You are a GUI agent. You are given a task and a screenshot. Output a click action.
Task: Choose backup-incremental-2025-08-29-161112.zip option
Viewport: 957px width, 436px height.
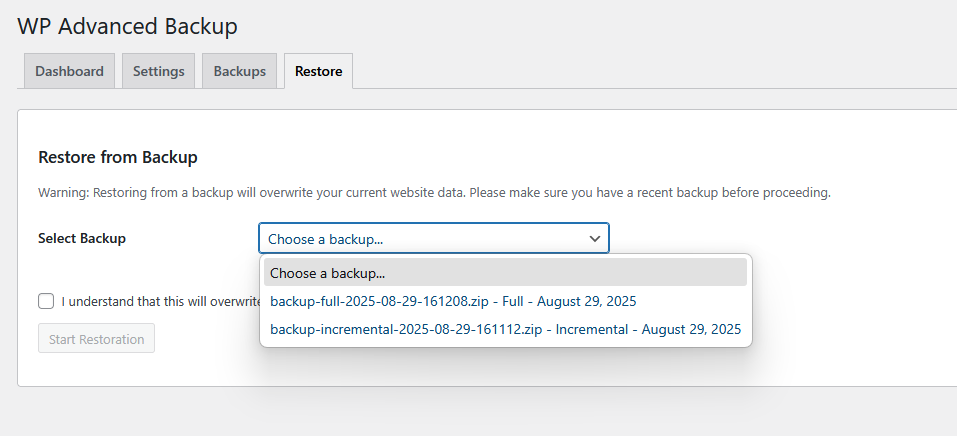(505, 329)
